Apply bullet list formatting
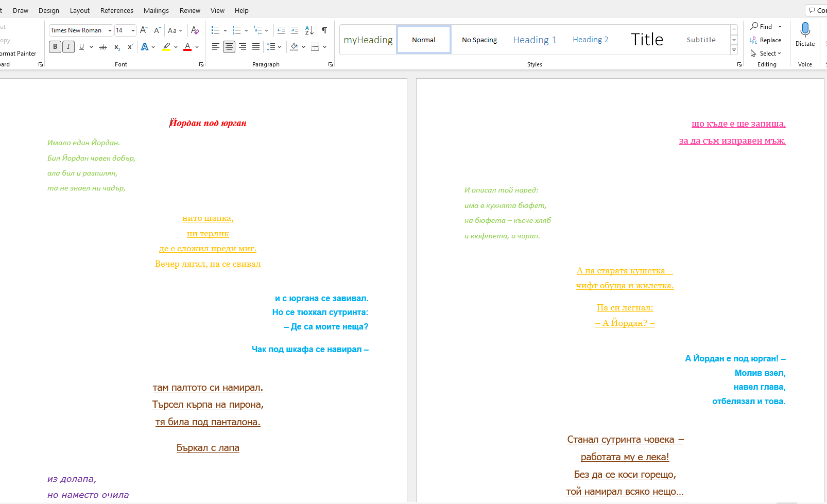 215,30
